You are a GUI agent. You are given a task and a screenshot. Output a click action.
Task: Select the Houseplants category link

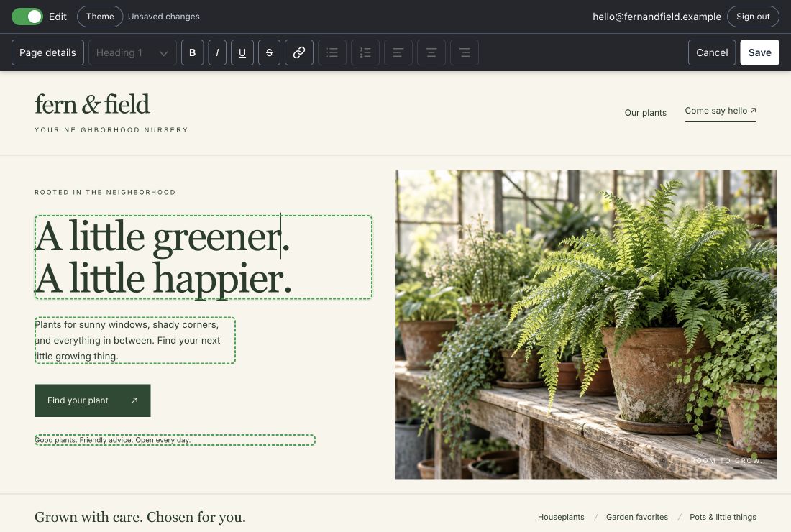pos(561,517)
